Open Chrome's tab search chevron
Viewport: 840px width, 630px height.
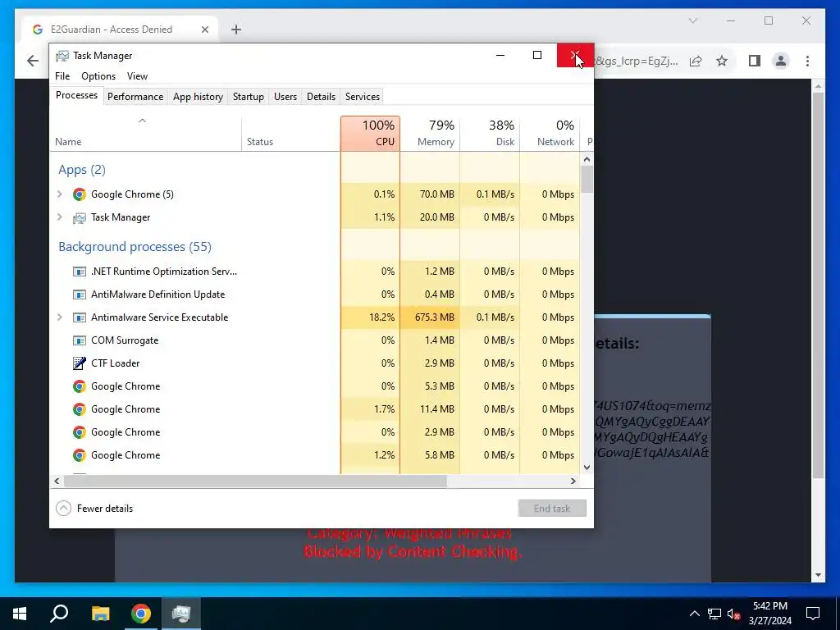point(692,21)
